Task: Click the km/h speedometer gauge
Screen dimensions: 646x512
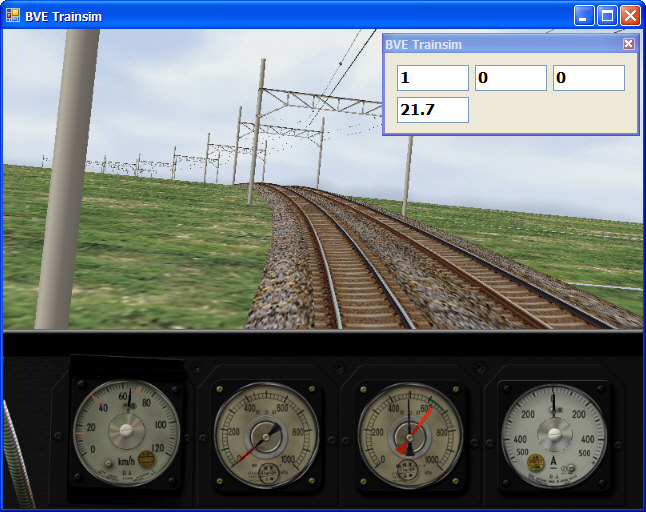Action: tap(126, 433)
